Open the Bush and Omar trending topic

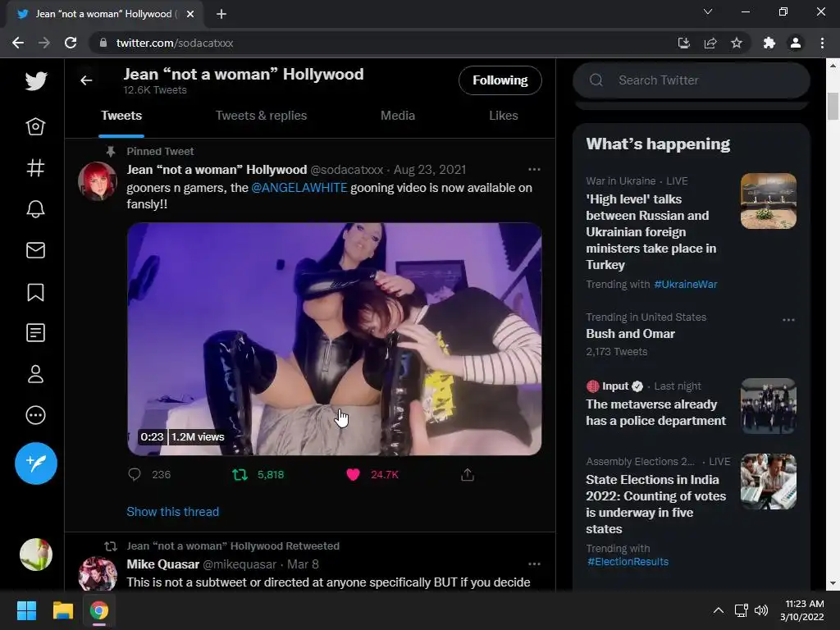click(x=630, y=334)
